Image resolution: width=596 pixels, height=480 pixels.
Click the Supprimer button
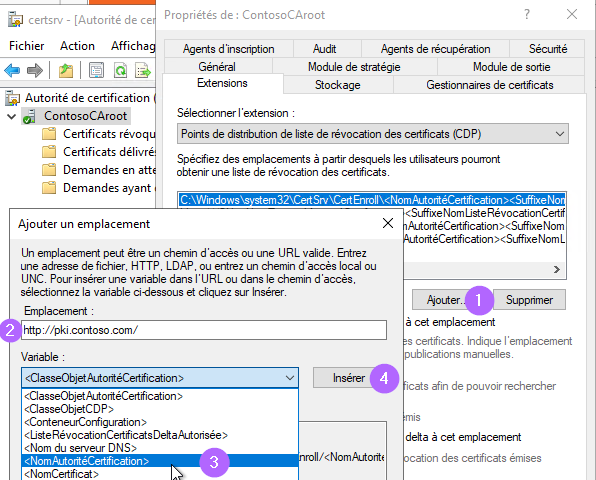pyautogui.click(x=529, y=300)
